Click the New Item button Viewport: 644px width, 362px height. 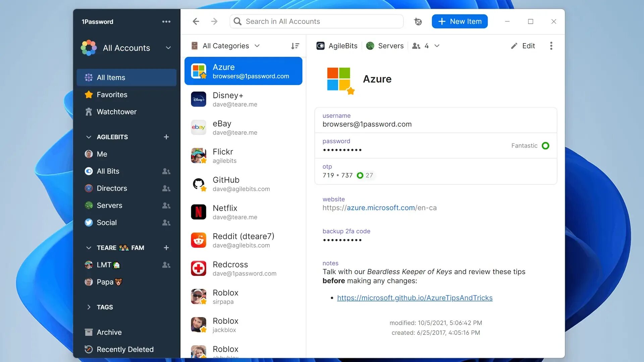pyautogui.click(x=460, y=21)
